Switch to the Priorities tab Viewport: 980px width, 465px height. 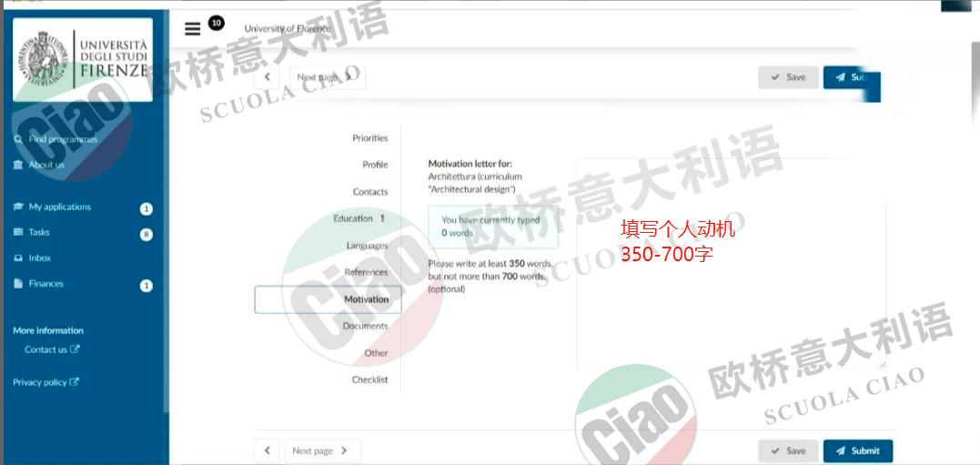pyautogui.click(x=370, y=138)
